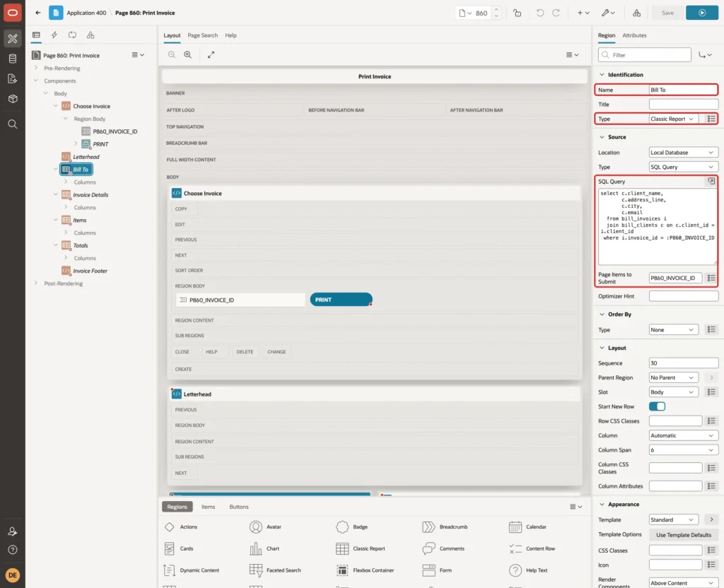
Task: Select P860_INVOICE_ID item in tree
Action: [115, 131]
